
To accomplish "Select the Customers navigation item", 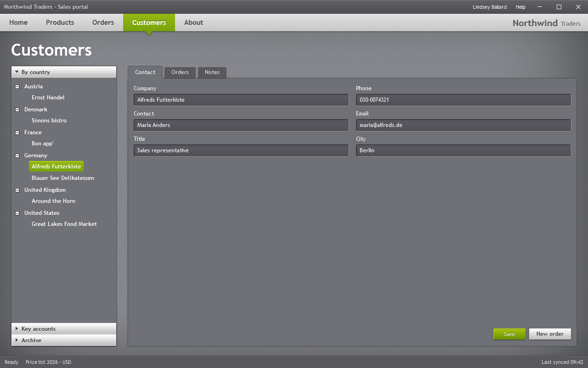I will coord(149,23).
